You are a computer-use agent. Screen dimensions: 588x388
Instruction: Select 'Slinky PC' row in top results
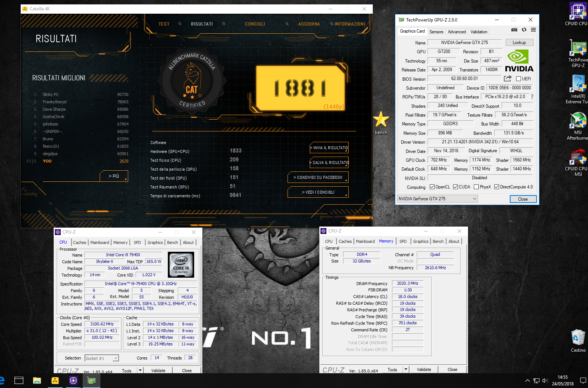81,94
